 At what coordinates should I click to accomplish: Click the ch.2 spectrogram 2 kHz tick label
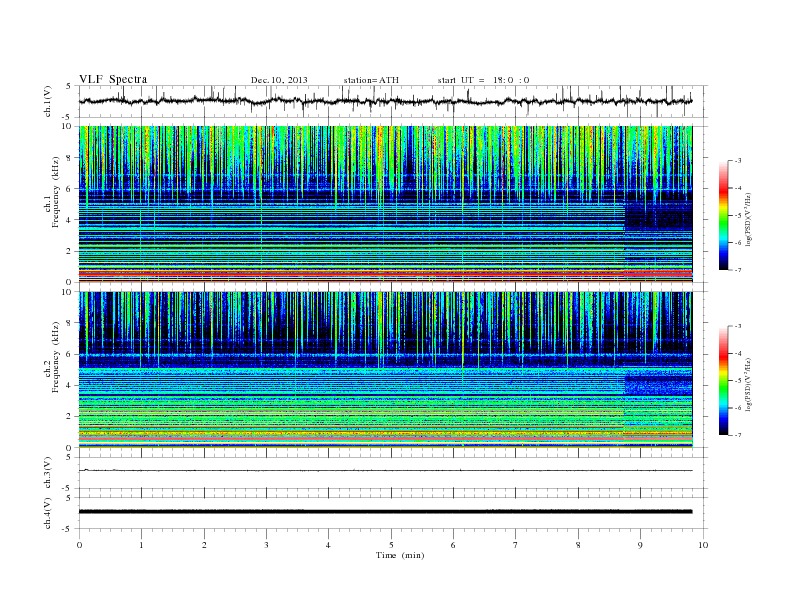[x=69, y=416]
